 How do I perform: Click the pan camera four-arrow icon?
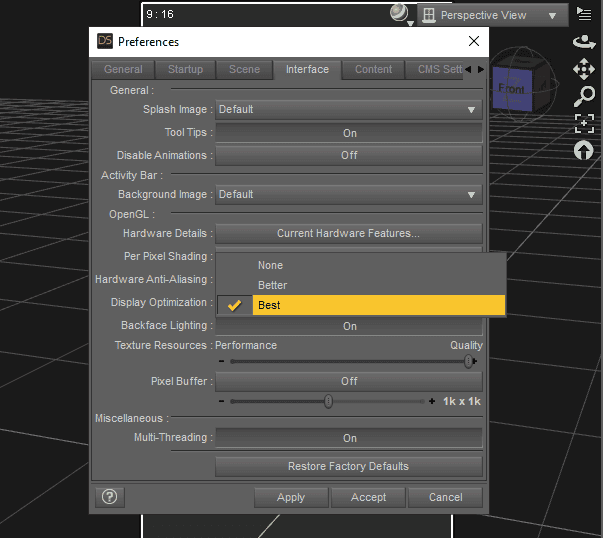click(584, 69)
